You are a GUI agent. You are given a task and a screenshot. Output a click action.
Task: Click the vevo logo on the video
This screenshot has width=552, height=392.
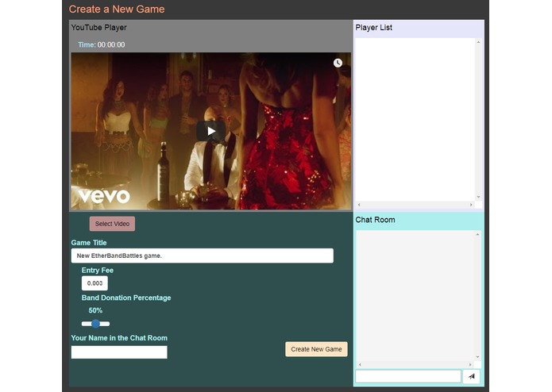pyautogui.click(x=104, y=196)
